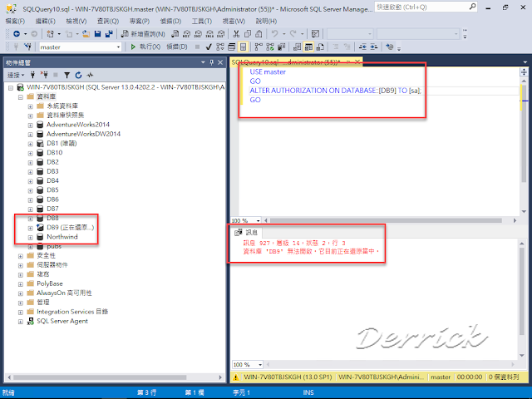The width and height of the screenshot is (532, 399).
Task: Toggle results to file mode
Action: 320,47
